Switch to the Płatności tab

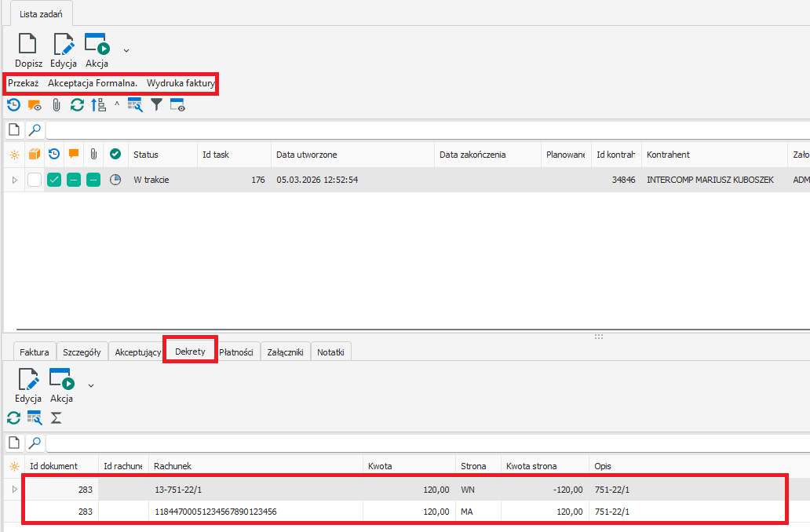click(235, 352)
